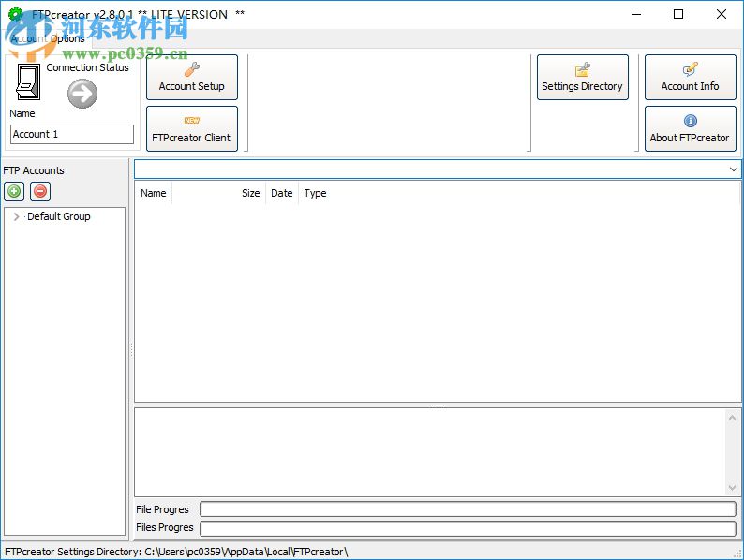Click the light switch connection icon

pos(28,81)
